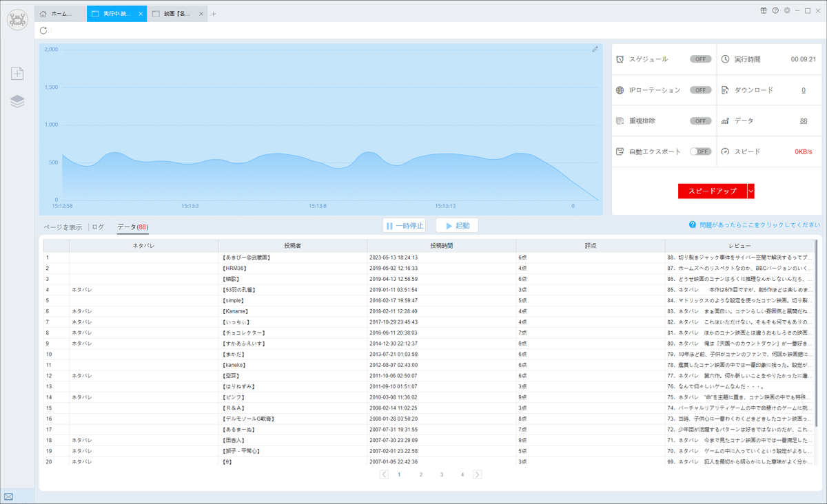Switch to the ホーム tab

click(60, 14)
